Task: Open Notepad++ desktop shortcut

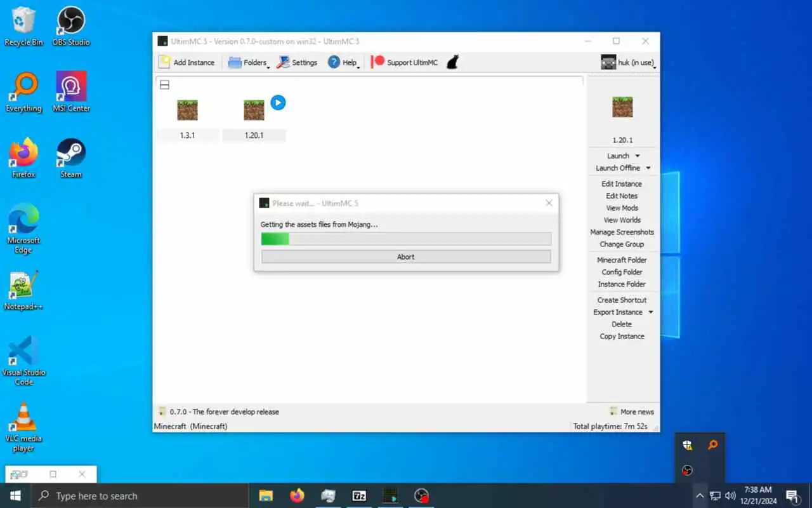Action: coord(24,291)
